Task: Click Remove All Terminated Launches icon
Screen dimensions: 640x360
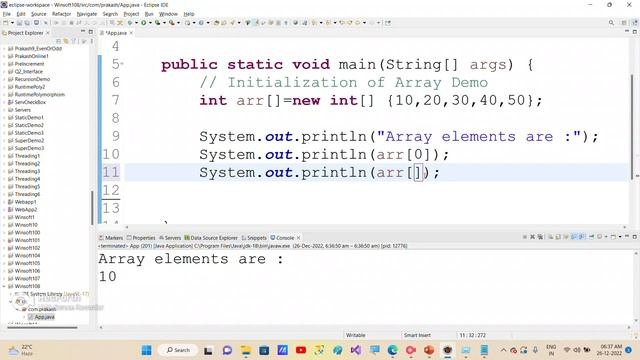Action: tap(540, 237)
